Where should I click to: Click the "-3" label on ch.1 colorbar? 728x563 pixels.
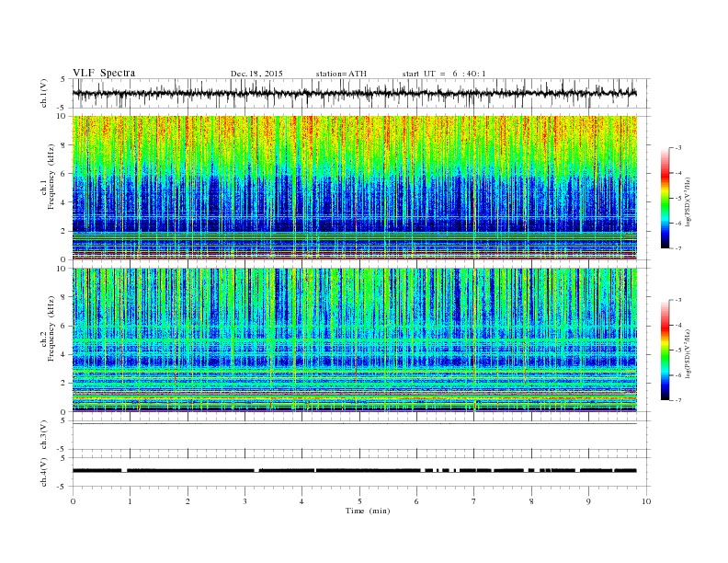click(x=677, y=148)
